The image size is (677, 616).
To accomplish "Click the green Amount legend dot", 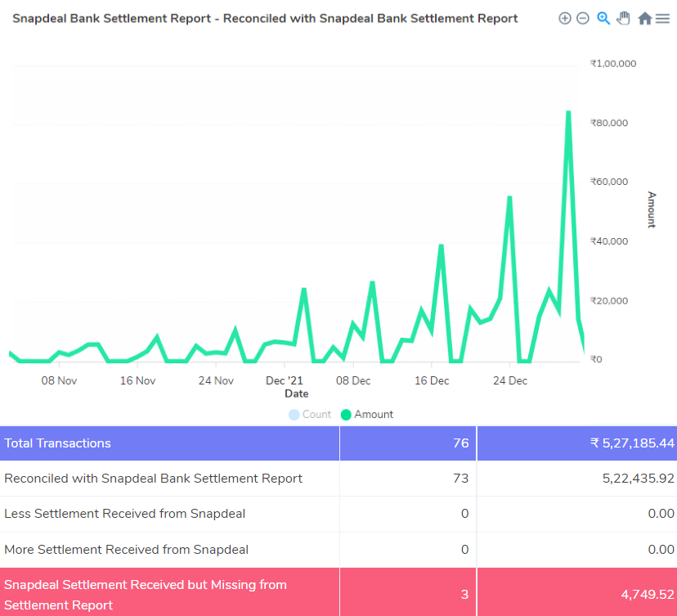I will [346, 415].
